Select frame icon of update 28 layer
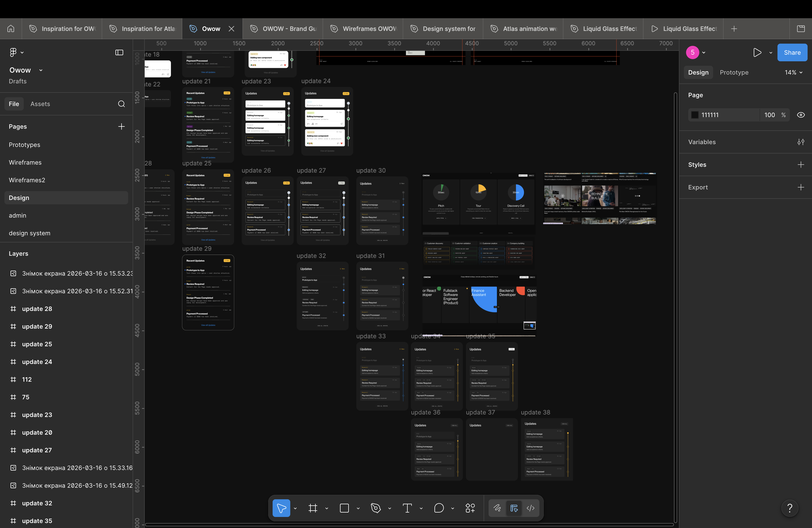812x528 pixels. (x=13, y=309)
